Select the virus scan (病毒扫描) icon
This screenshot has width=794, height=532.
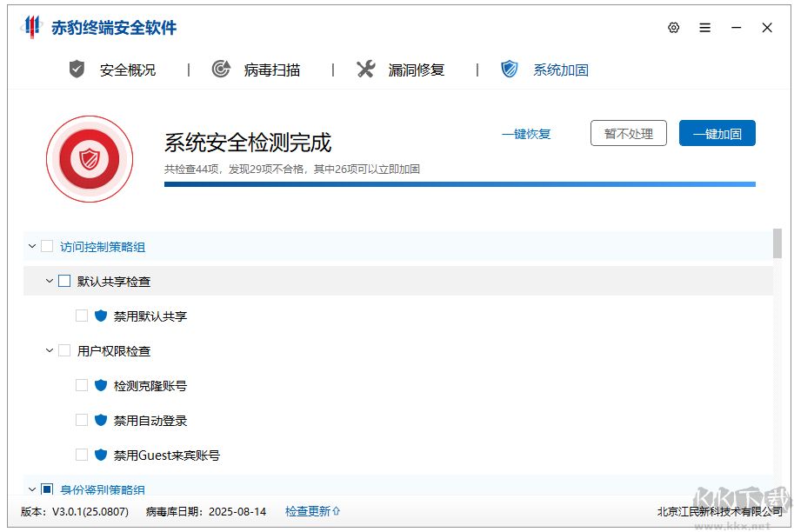coord(221,70)
